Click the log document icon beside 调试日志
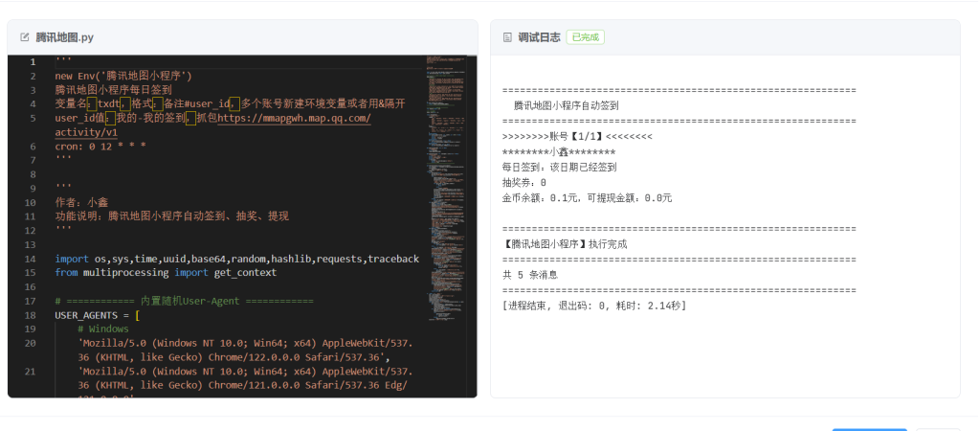Viewport: 980px width, 431px height. point(507,37)
